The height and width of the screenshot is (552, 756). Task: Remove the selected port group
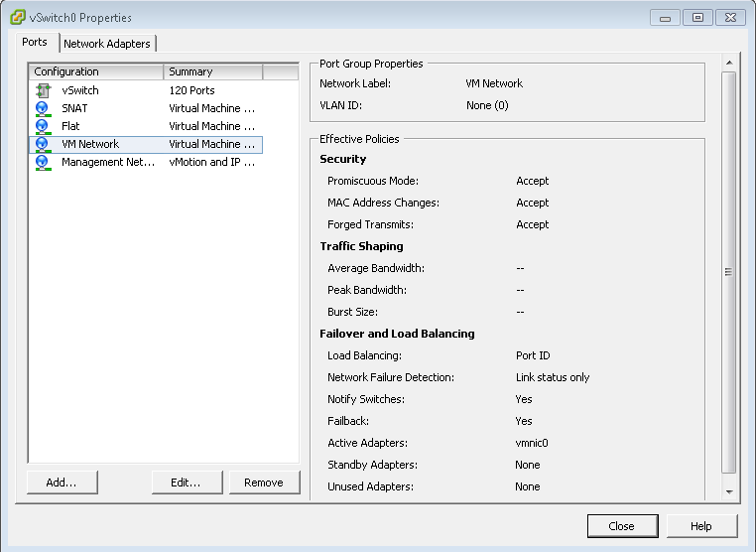pos(263,483)
